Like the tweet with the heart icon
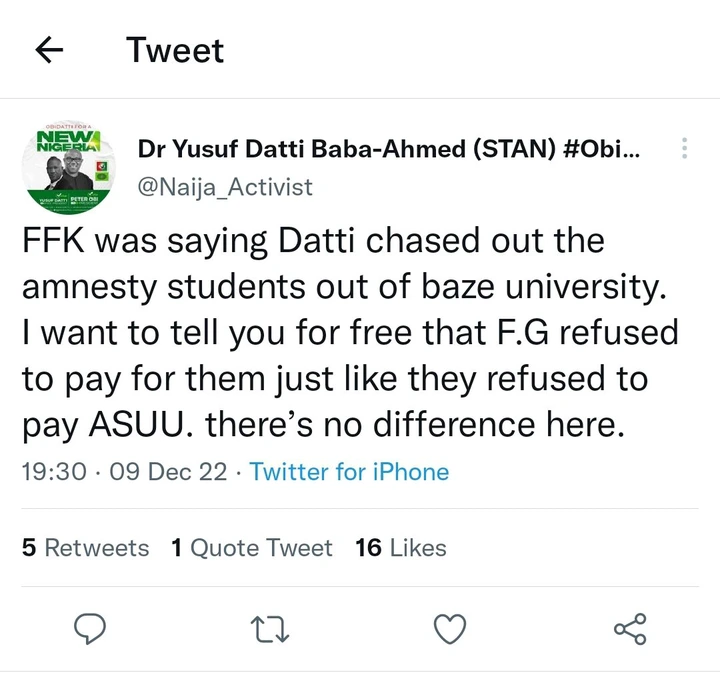The image size is (720, 679). [450, 628]
